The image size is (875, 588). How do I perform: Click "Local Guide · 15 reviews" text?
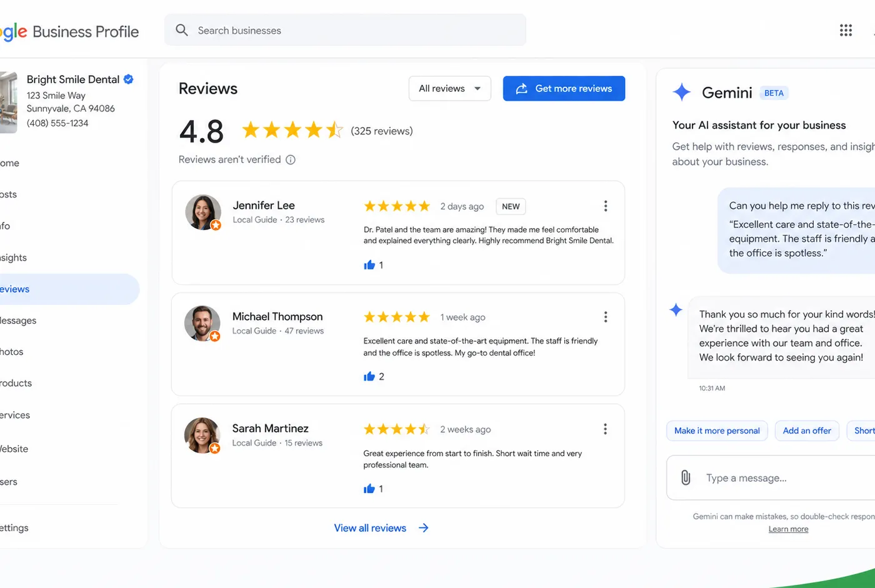[x=277, y=443]
